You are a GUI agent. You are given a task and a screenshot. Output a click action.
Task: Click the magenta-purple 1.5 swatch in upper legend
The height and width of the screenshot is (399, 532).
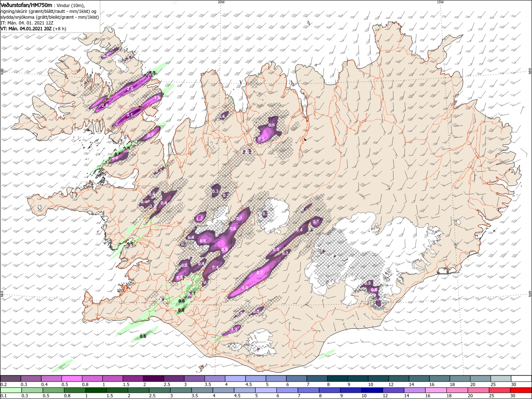point(133,379)
